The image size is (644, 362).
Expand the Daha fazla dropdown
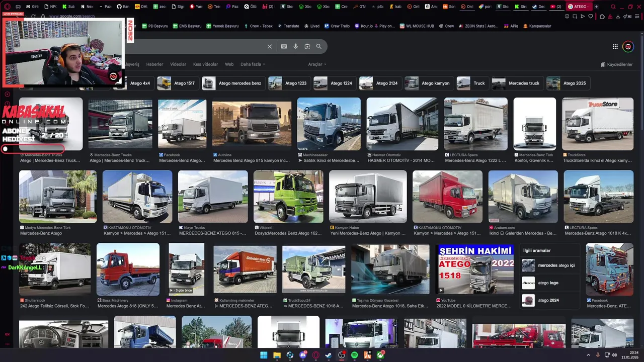(x=253, y=64)
